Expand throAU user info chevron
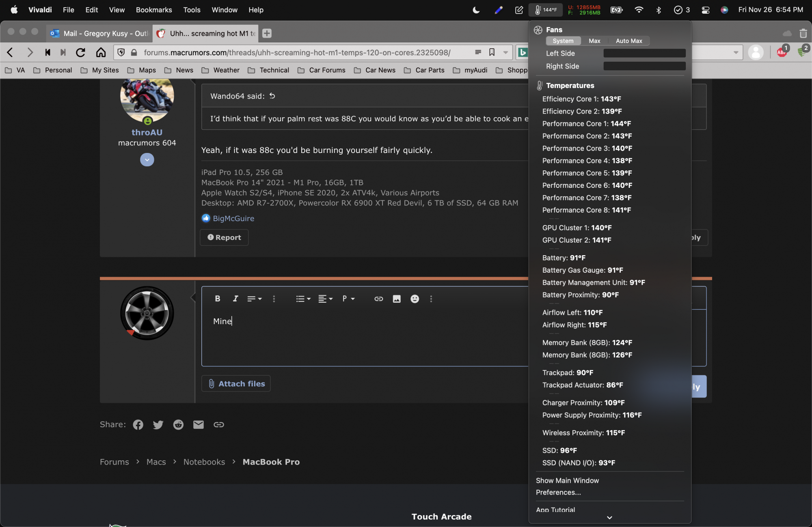 coord(147,160)
